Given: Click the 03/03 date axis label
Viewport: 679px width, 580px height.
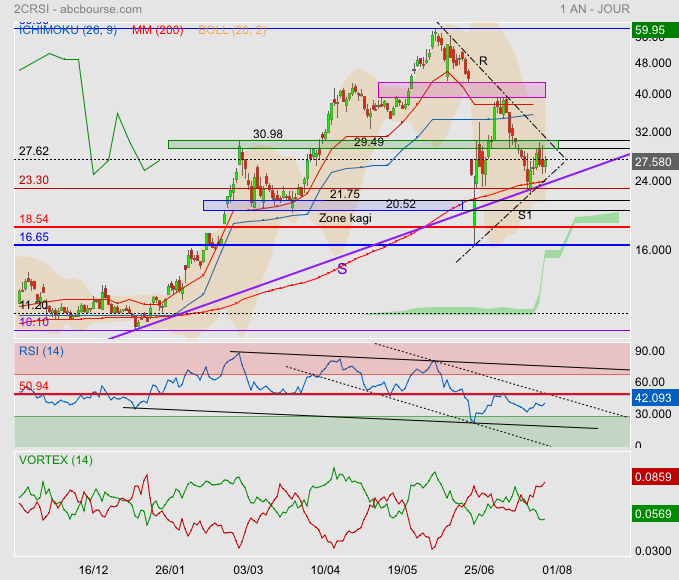Looking at the screenshot, I should [x=248, y=570].
